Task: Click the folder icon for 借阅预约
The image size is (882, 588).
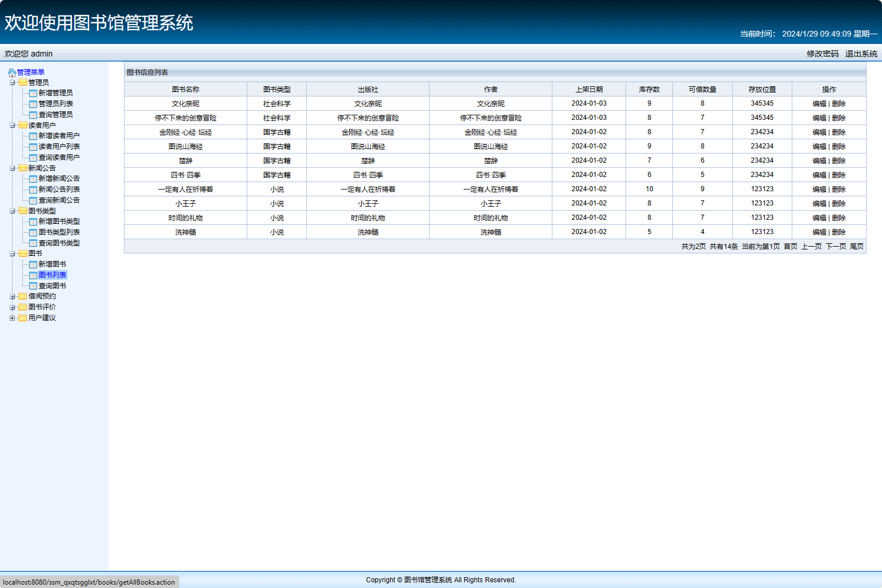Action: pyautogui.click(x=23, y=296)
